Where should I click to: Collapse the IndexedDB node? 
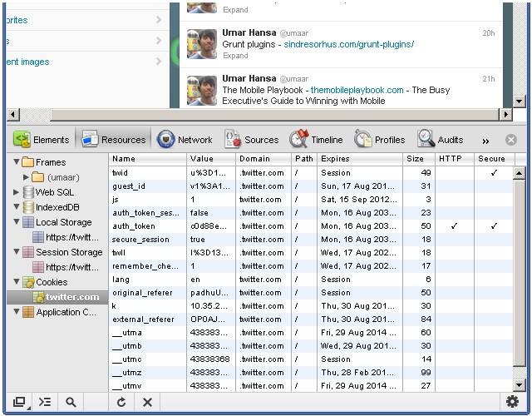coord(17,206)
